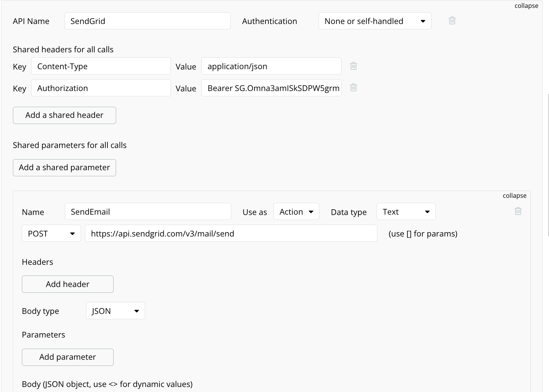The width and height of the screenshot is (549, 392).
Task: Click the Authorization value field
Action: tap(271, 88)
